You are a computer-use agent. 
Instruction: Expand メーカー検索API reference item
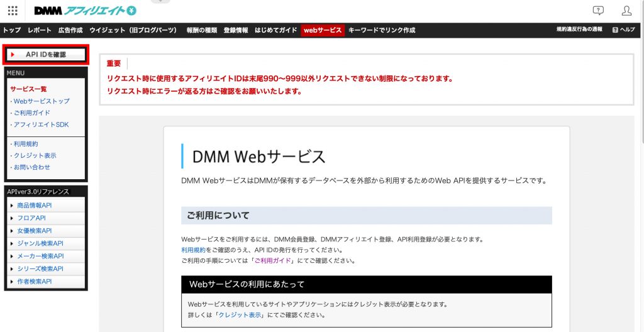tap(46, 256)
